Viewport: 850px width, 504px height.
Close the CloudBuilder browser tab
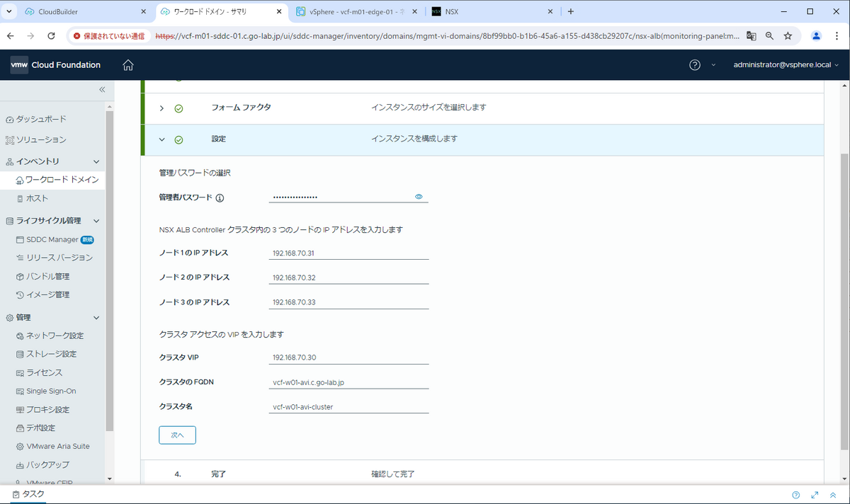143,11
